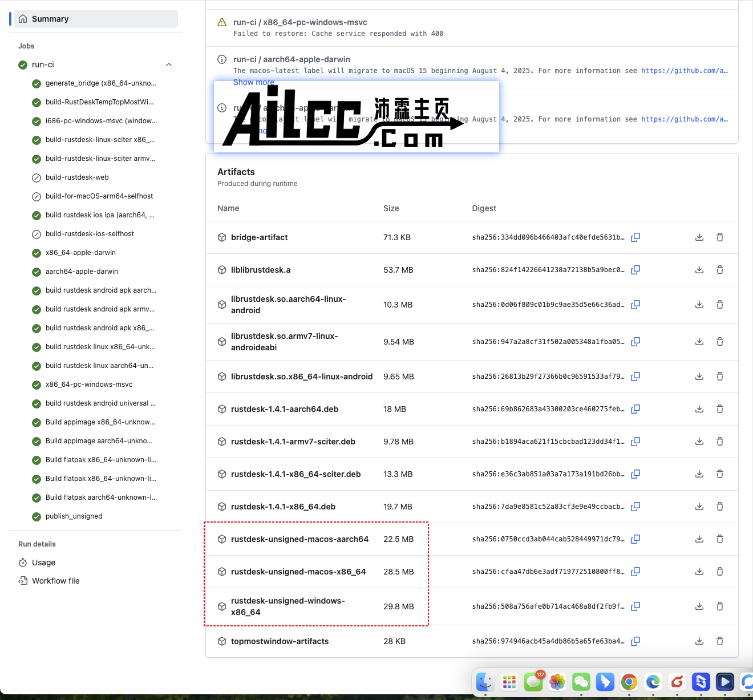The width and height of the screenshot is (753, 700).
Task: Copy rustdesk-1.4.1-armv7-sciter.deb digest
Action: coord(635,442)
